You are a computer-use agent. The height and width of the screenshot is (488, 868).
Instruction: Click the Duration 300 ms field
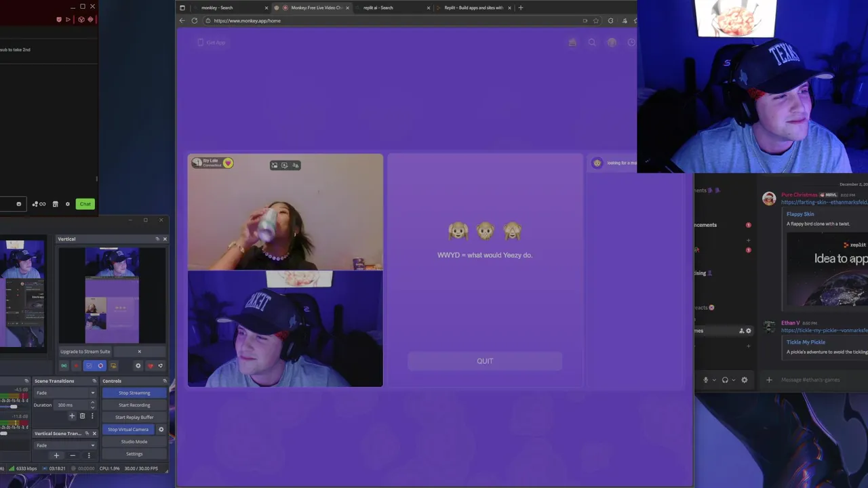[72, 405]
